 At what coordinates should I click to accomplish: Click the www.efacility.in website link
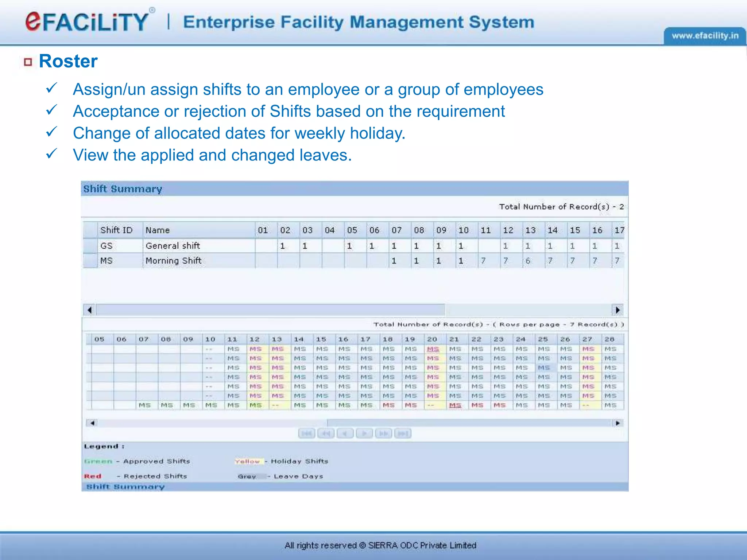coord(705,36)
